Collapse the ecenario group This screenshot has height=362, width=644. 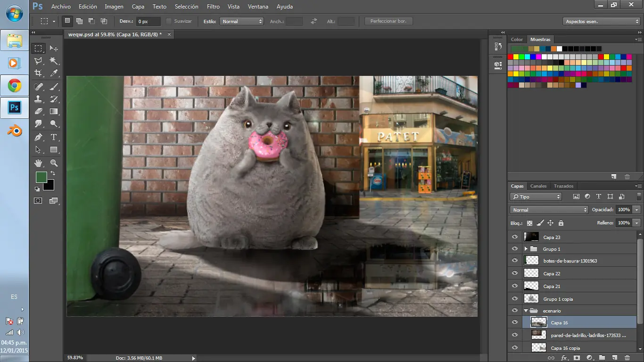[x=526, y=311]
